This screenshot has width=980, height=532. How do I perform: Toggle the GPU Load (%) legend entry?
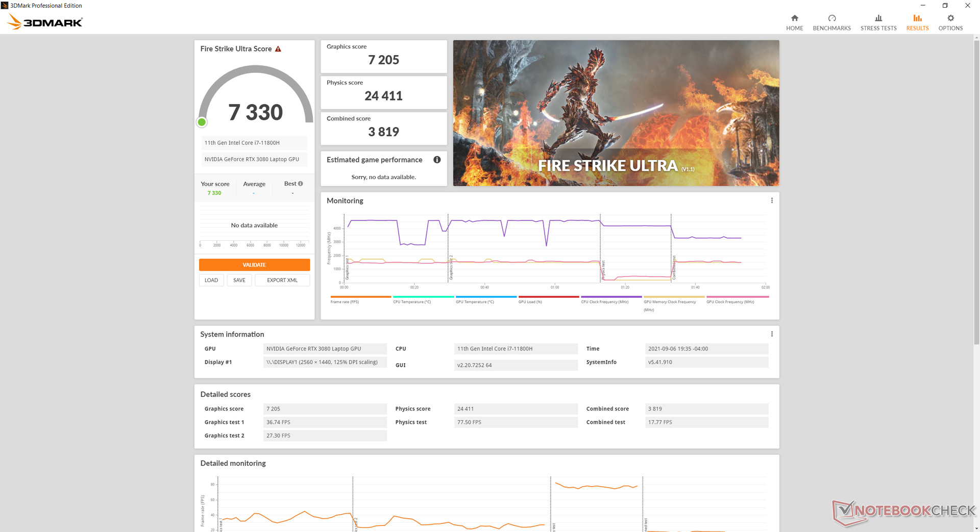pyautogui.click(x=548, y=300)
